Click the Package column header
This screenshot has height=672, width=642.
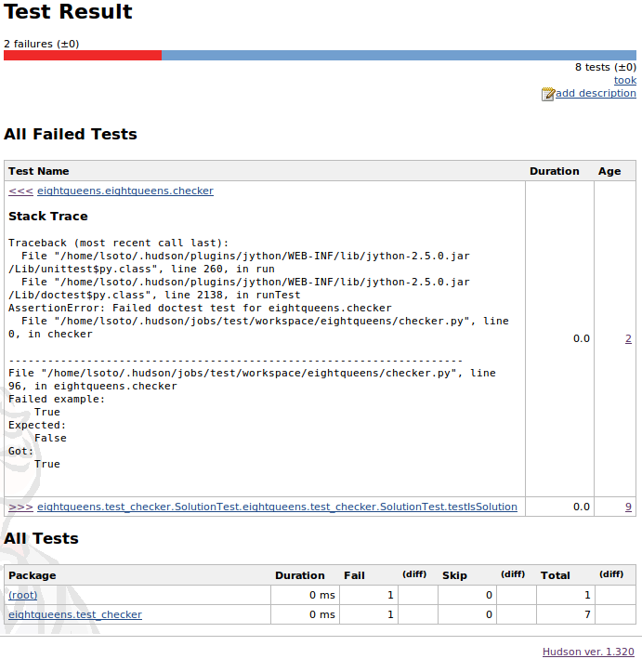tap(33, 575)
